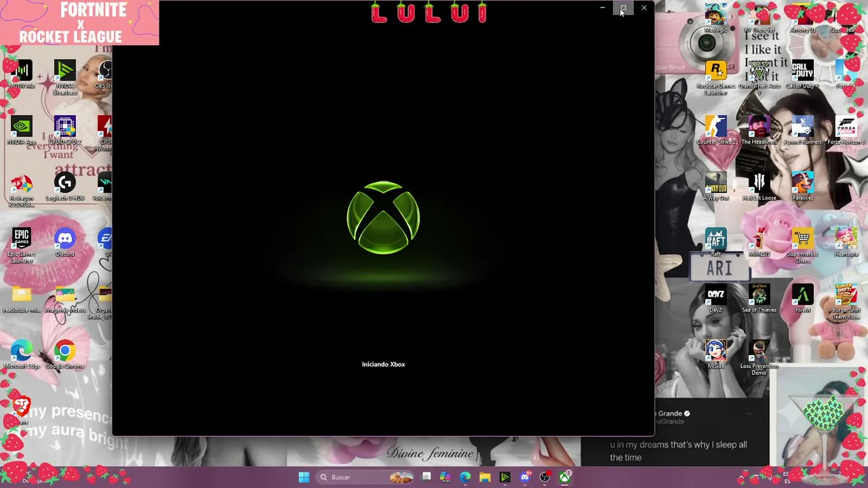Open the Meowgic desktop shortcut
The height and width of the screenshot is (488, 868).
point(715,19)
